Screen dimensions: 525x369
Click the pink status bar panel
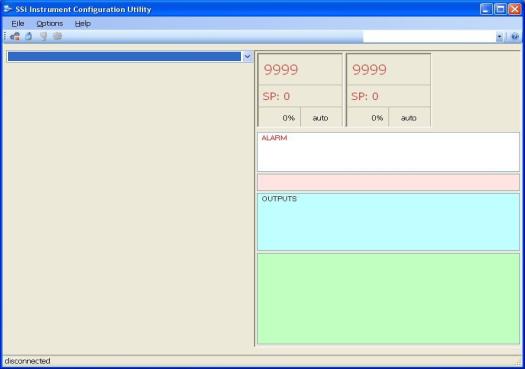point(388,182)
